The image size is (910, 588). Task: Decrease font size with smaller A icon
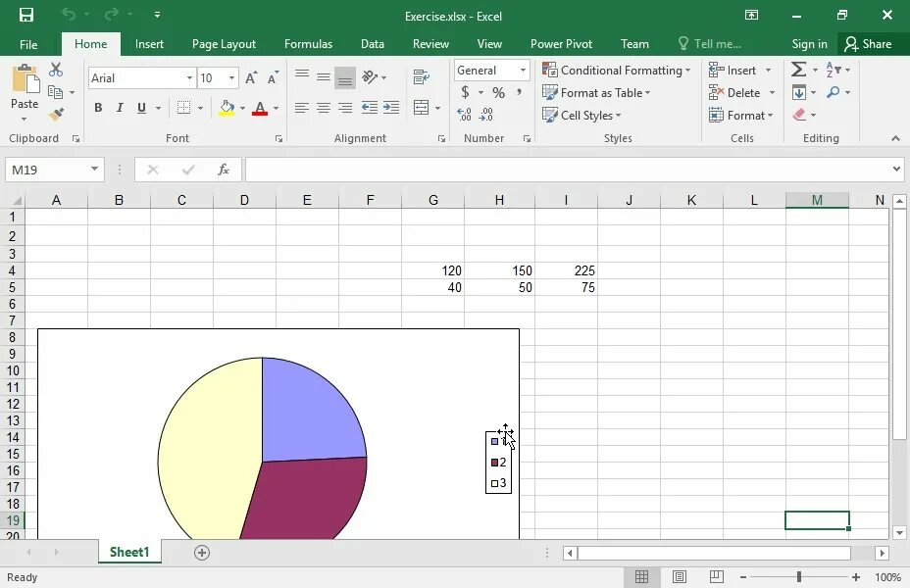[x=273, y=77]
